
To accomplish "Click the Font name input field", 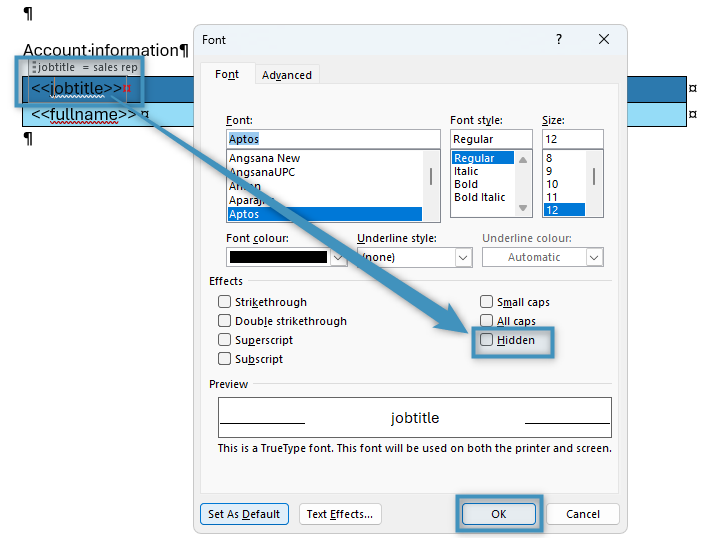I will click(x=333, y=139).
